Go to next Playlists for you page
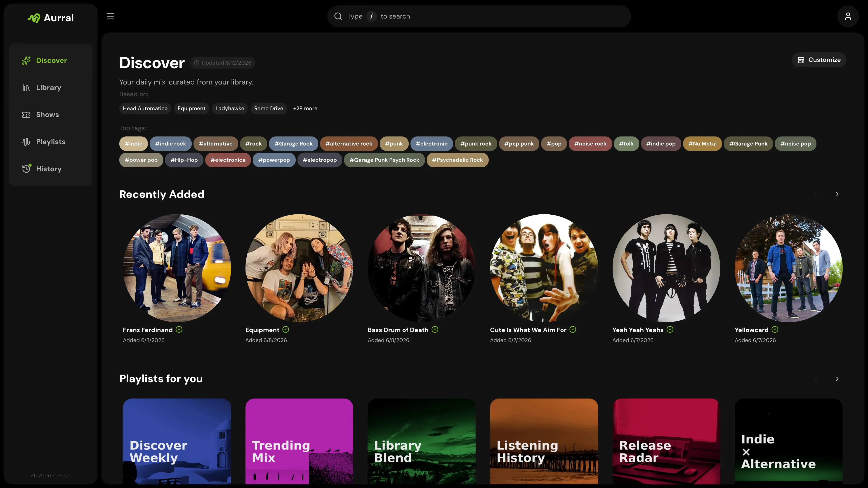The height and width of the screenshot is (488, 868). tap(837, 379)
